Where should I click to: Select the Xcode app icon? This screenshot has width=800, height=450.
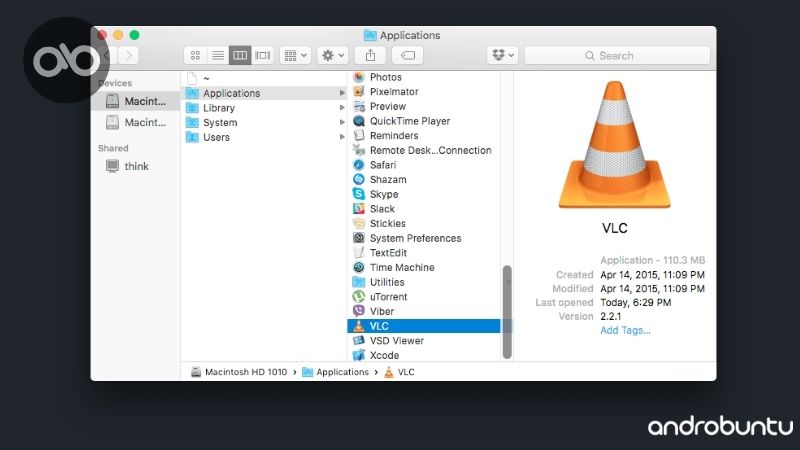tap(359, 355)
